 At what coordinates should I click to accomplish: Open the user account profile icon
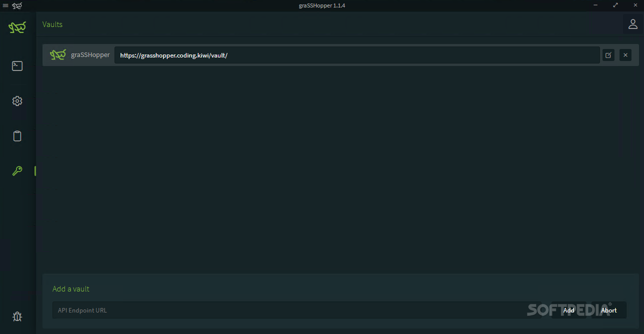pos(633,24)
